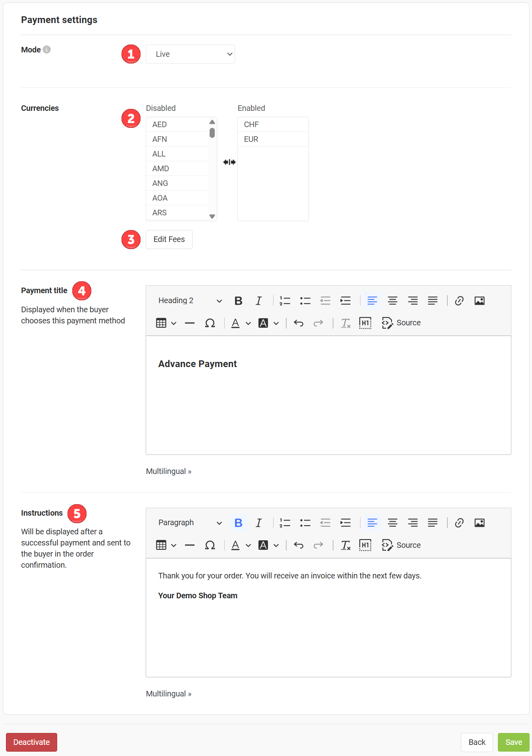The width and height of the screenshot is (532, 756).
Task: Toggle center alignment in Payment title editor
Action: tap(392, 301)
